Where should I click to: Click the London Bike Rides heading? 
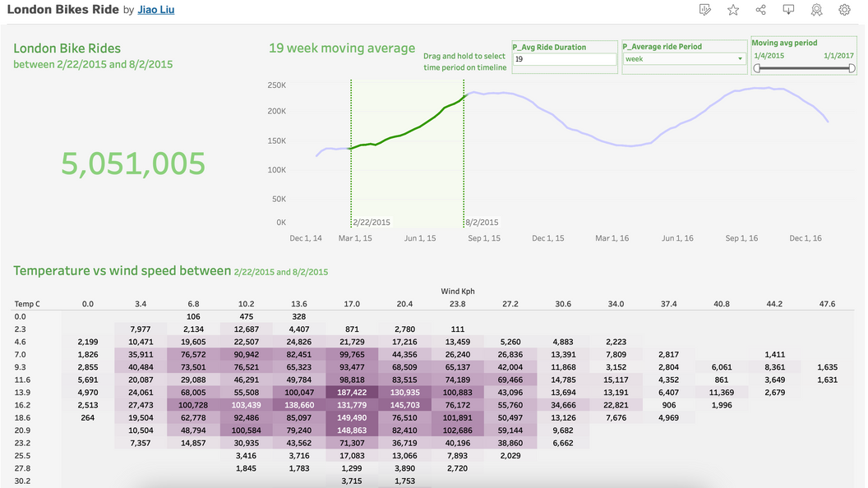(67, 48)
